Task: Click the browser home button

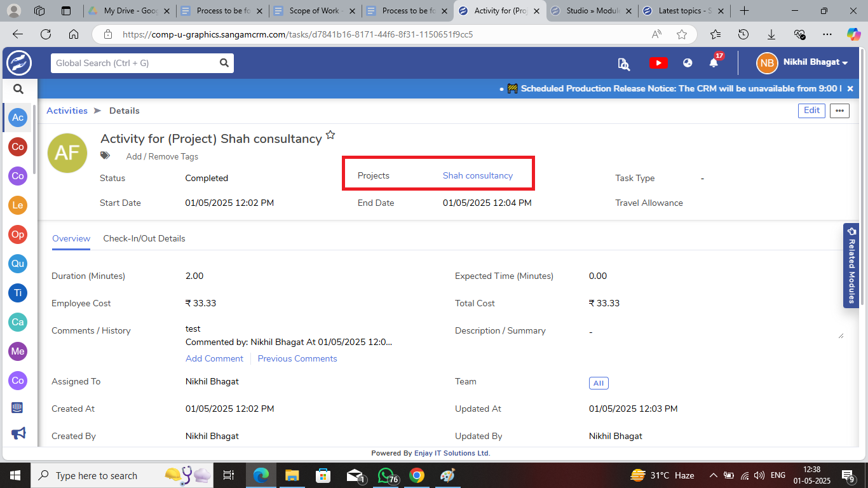Action: pos(74,34)
